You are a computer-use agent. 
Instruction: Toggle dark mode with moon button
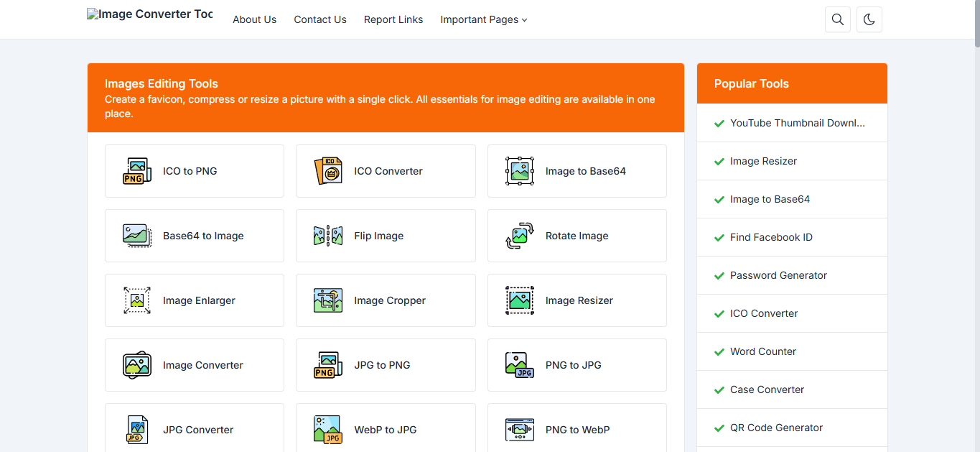869,19
